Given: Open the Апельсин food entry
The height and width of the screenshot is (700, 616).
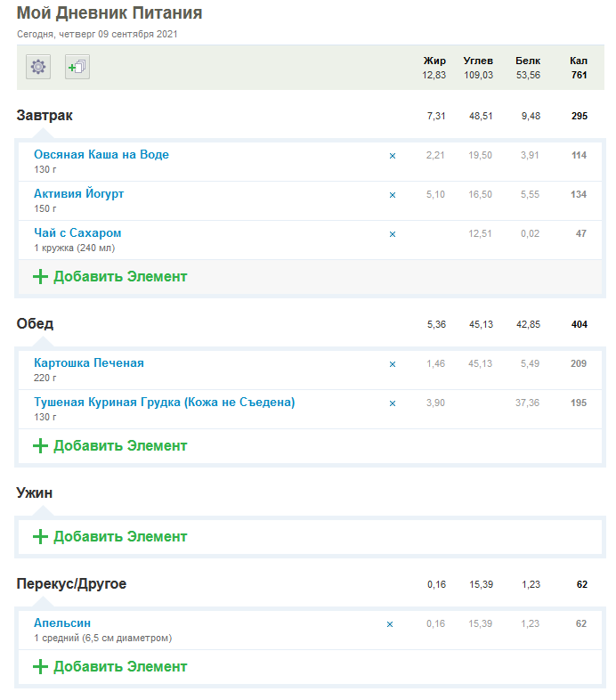Looking at the screenshot, I should click(x=62, y=623).
